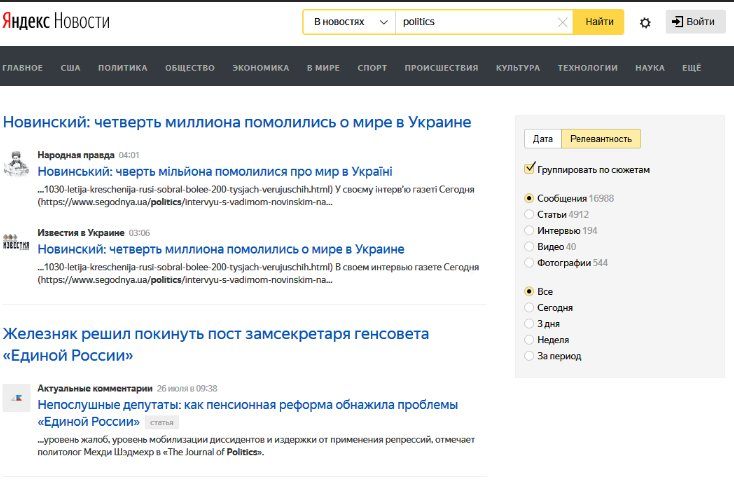Screen dimensions: 734x491
Task: Click the Яндекс Новости logo
Action: 56,21
